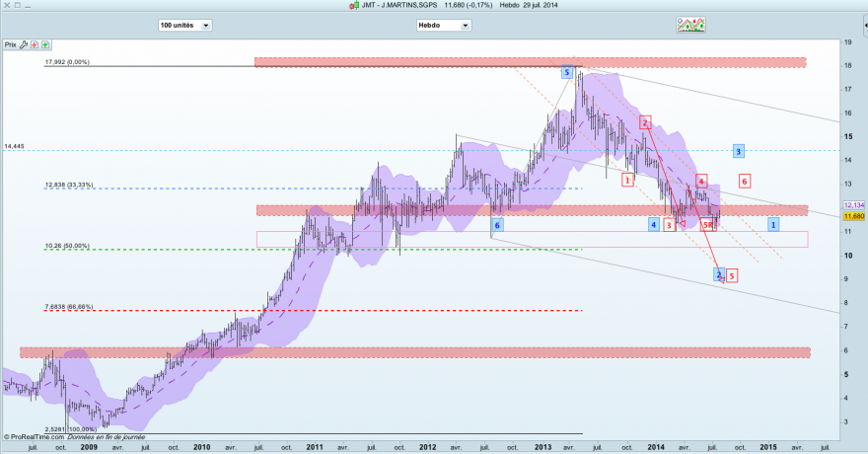
Task: Expand the side panel arrow at right edge
Action: pyautogui.click(x=865, y=26)
